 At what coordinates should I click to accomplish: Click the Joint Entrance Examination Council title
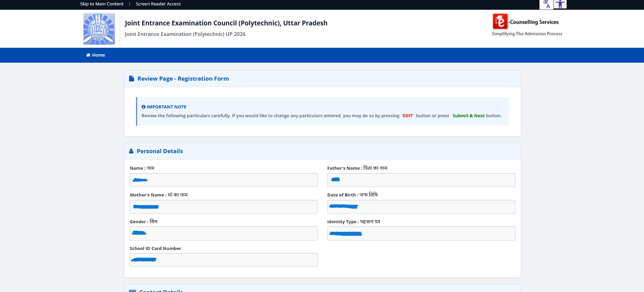226,23
